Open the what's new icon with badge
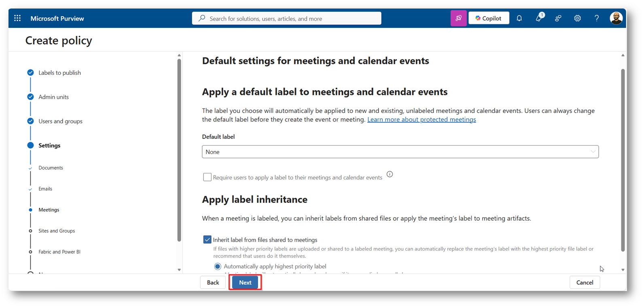 click(x=539, y=18)
